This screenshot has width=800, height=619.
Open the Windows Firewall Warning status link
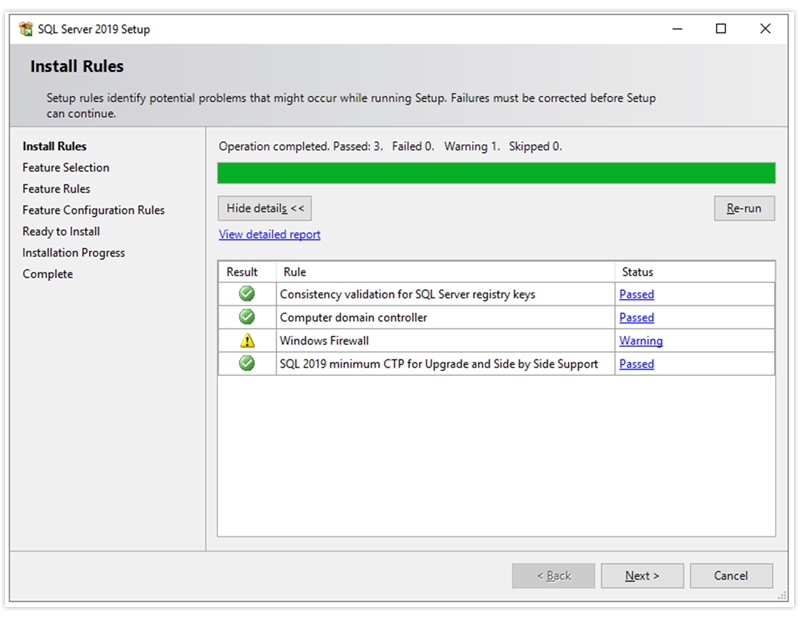pos(640,341)
